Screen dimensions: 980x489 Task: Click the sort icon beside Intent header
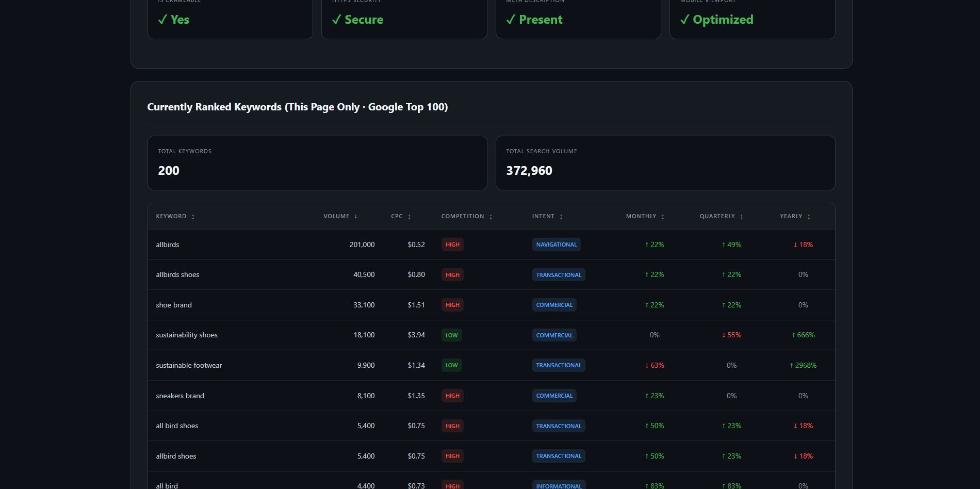coord(561,217)
